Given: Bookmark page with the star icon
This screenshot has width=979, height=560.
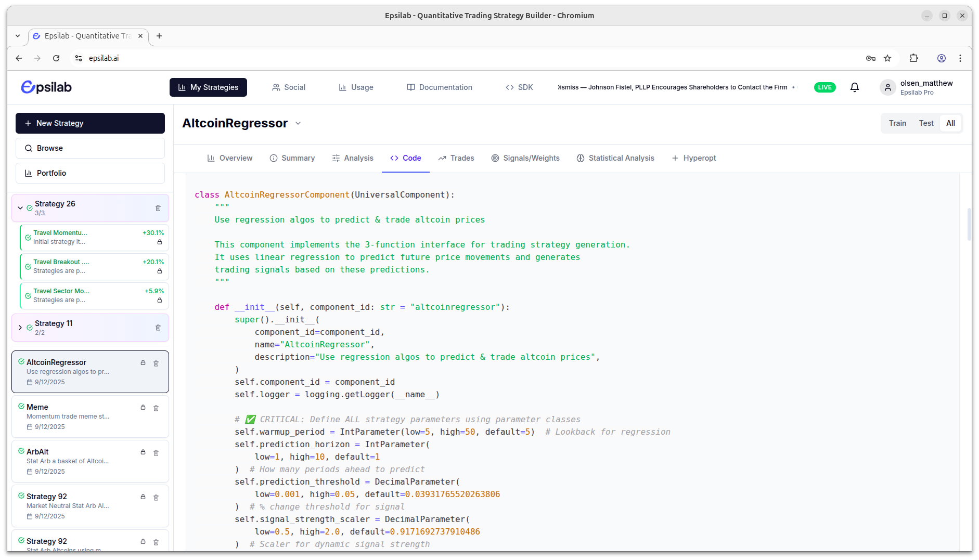Looking at the screenshot, I should tap(887, 58).
